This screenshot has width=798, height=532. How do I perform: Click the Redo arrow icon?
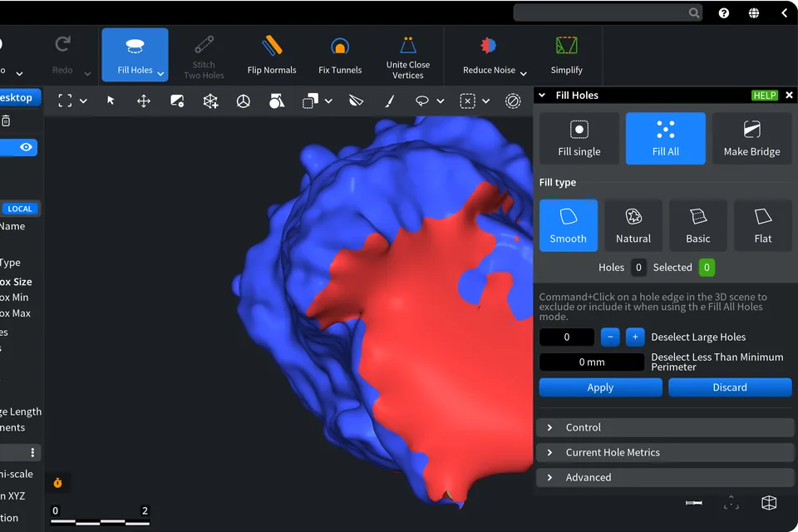coord(62,45)
